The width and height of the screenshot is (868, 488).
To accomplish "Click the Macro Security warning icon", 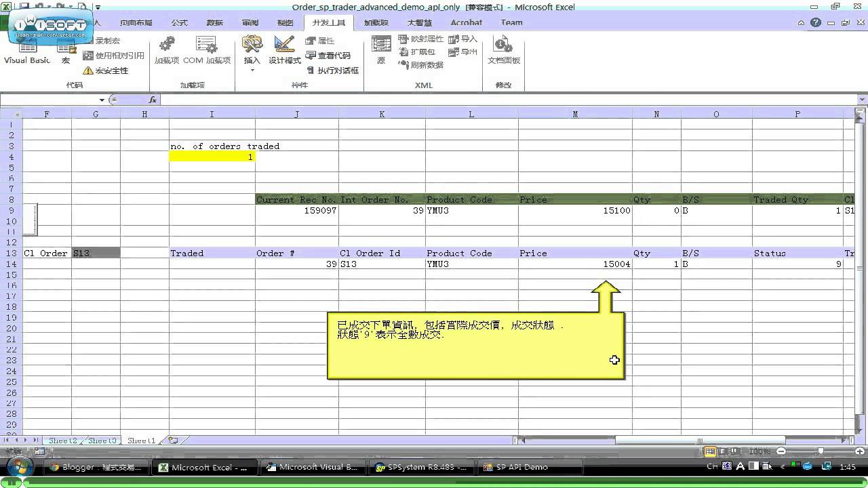I will coord(87,70).
